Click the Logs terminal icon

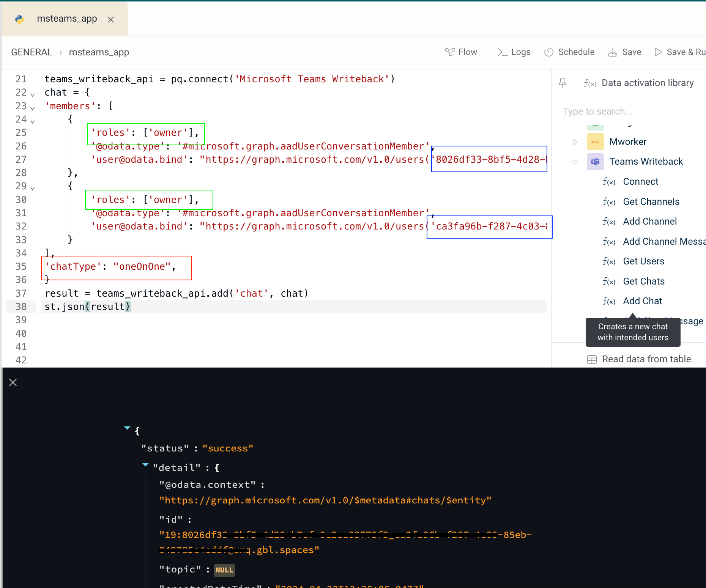[x=502, y=52]
